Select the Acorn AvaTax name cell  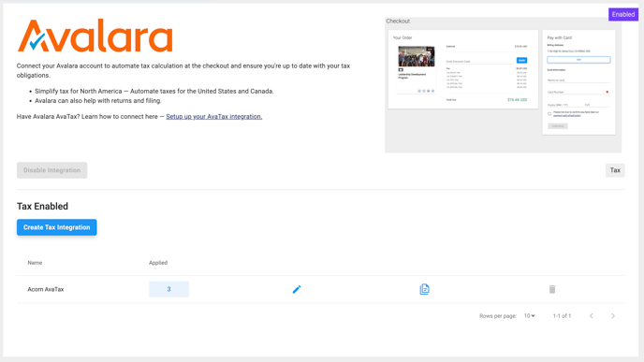(46, 289)
